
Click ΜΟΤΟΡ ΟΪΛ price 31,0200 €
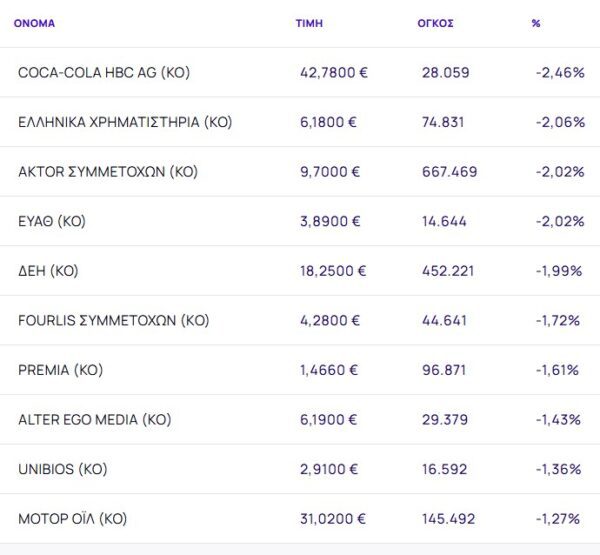(x=333, y=519)
